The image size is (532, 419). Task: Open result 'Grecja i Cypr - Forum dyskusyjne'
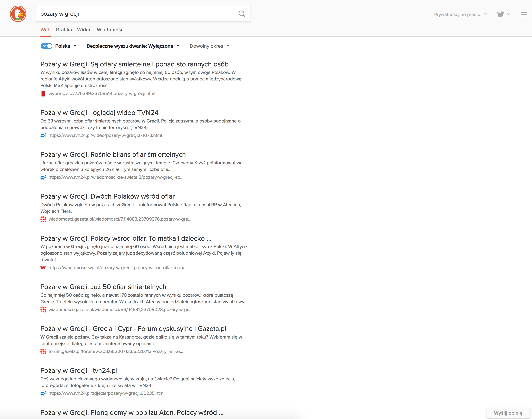[133, 329]
